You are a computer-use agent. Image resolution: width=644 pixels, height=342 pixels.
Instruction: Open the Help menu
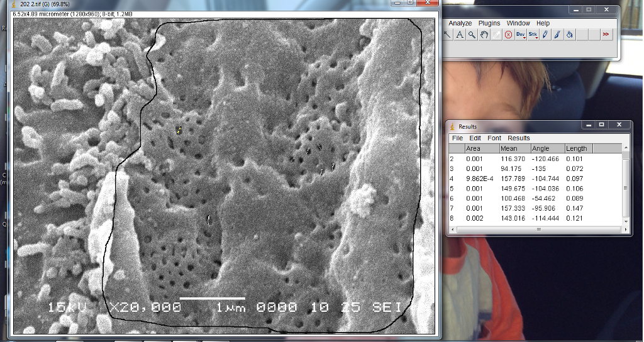[543, 23]
